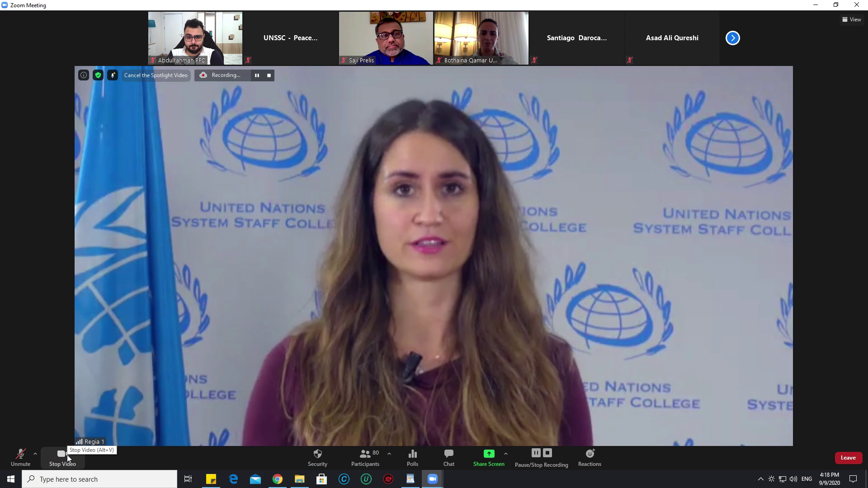The image size is (868, 488).
Task: Click the meeting info icon
Action: click(84, 75)
